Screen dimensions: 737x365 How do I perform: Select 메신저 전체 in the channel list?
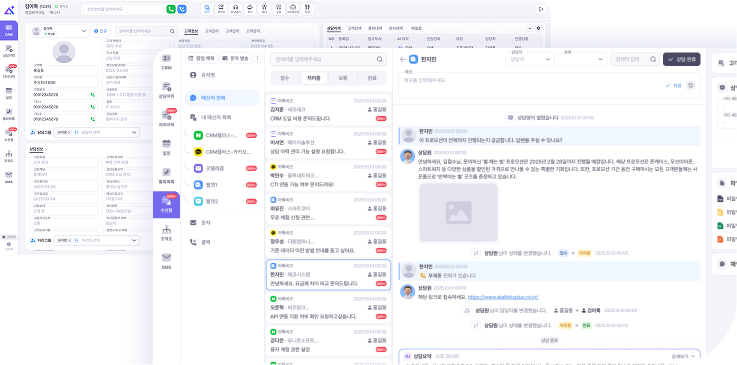tap(222, 98)
